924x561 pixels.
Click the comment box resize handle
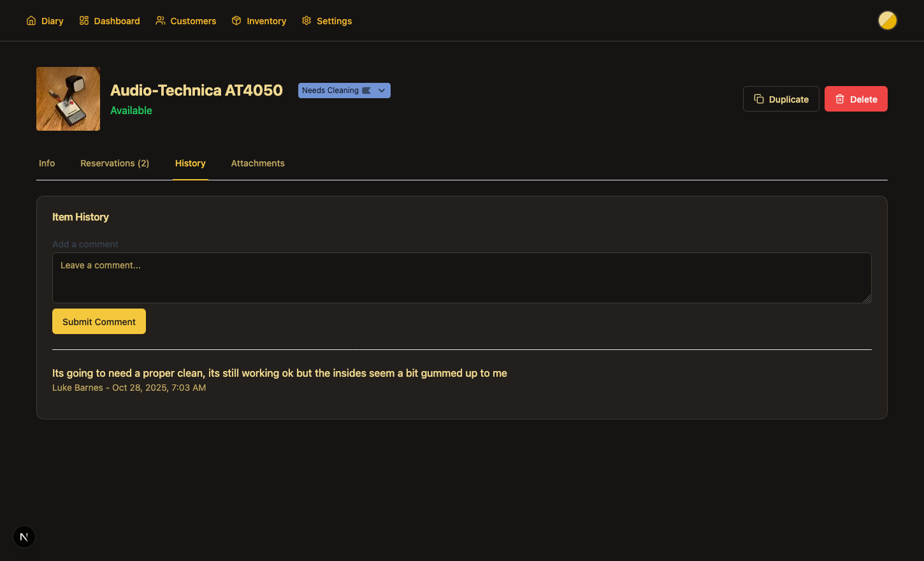pos(867,299)
